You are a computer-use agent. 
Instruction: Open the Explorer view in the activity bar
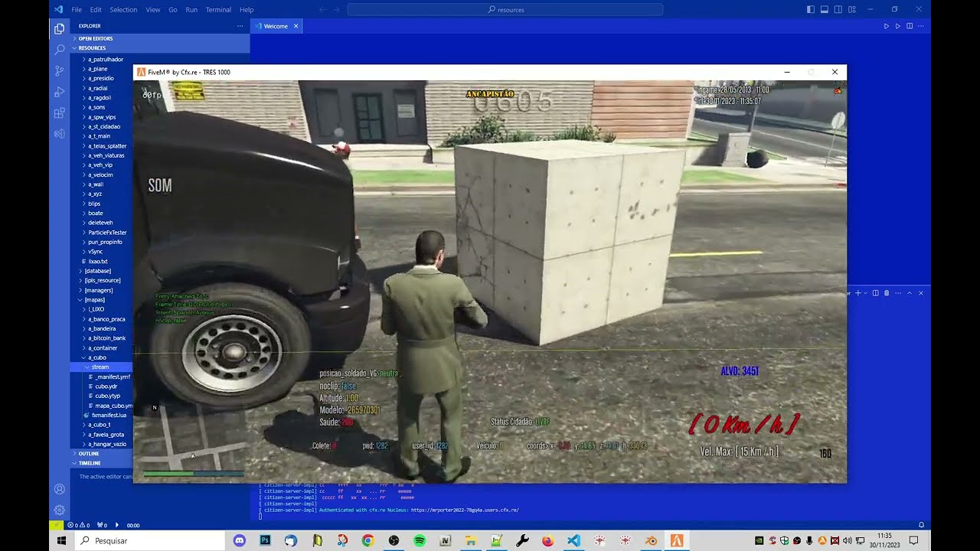click(60, 28)
